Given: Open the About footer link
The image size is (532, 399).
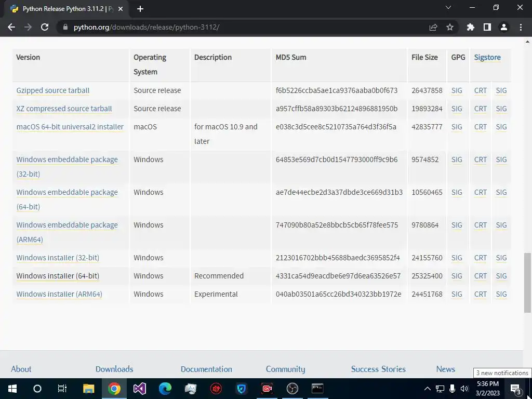Looking at the screenshot, I should pos(21,369).
